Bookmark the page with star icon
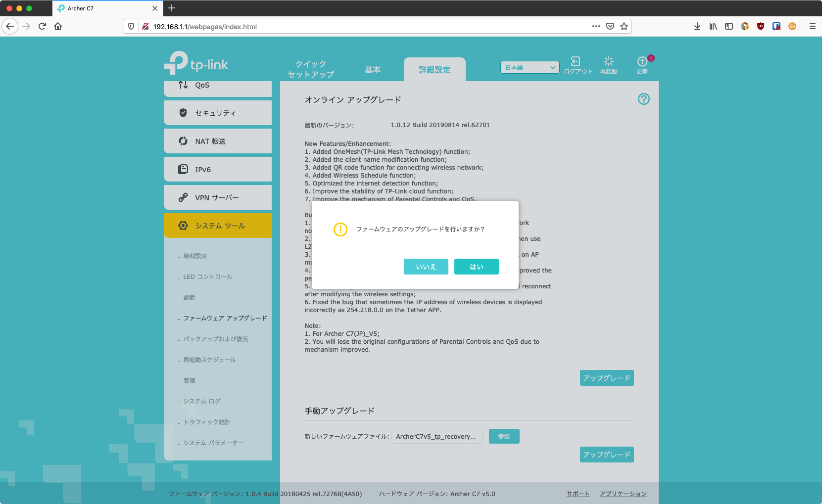822x504 pixels. 624,26
